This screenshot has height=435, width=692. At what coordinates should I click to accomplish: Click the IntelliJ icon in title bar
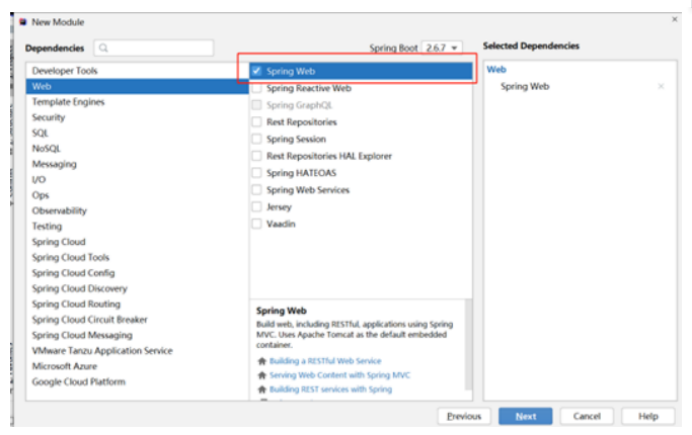23,22
